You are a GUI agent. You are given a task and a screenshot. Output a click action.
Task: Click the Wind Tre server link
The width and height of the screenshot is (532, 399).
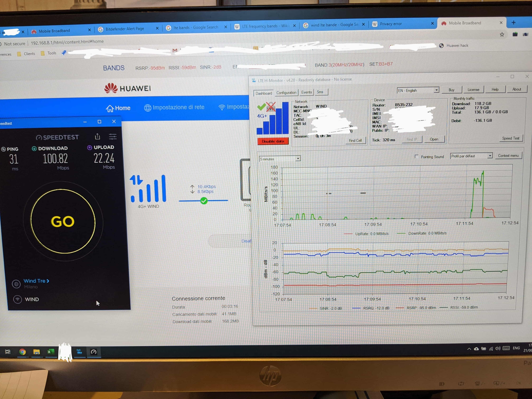(x=36, y=281)
